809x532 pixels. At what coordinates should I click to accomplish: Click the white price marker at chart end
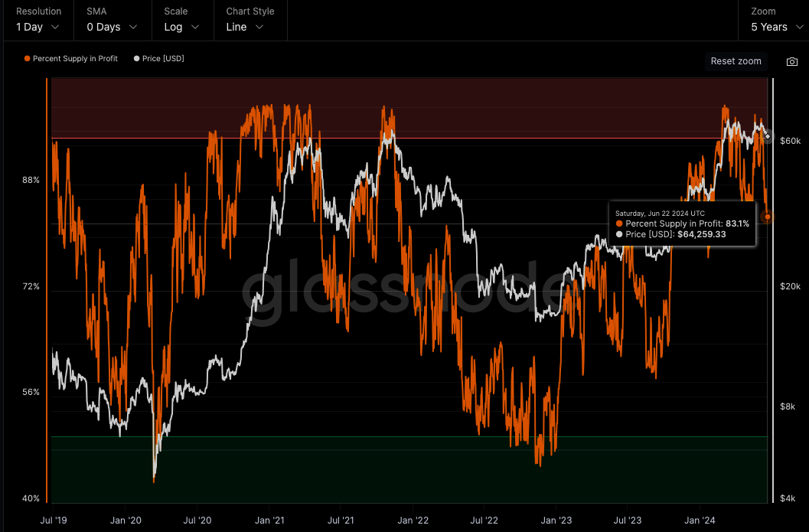[767, 136]
